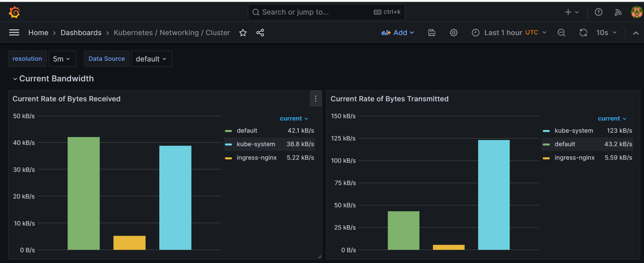The image size is (644, 263).
Task: Click Kubernetes / Networking / Cluster breadcrumb
Action: coord(172,33)
